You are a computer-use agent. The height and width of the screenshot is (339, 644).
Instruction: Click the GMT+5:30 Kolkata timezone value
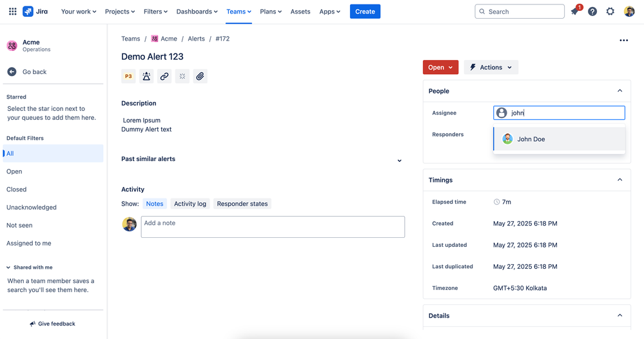[520, 288]
